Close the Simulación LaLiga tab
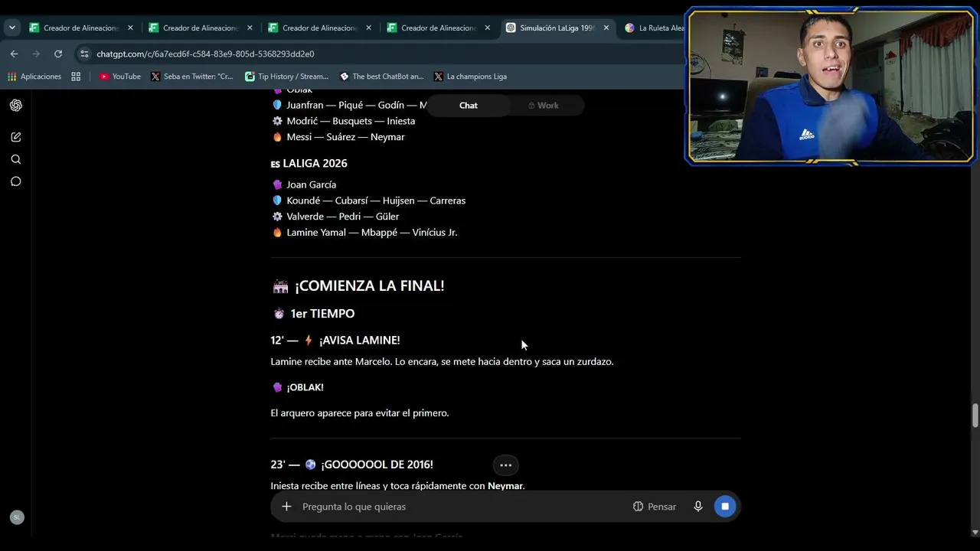Screen dimensions: 980x551 point(606,28)
